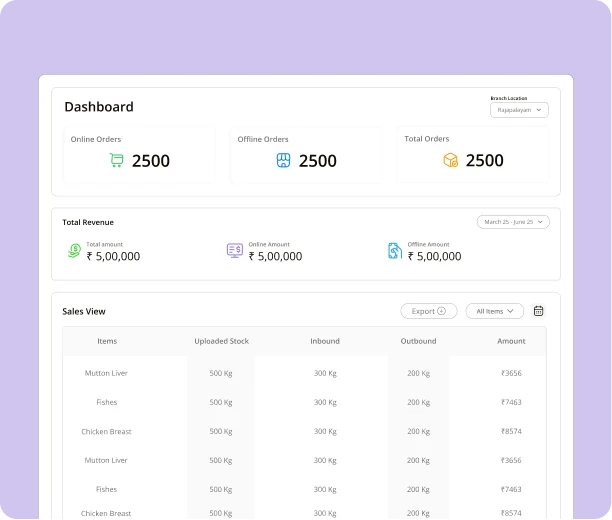Click the Total Revenue heading
The image size is (612, 520).
[x=88, y=222]
